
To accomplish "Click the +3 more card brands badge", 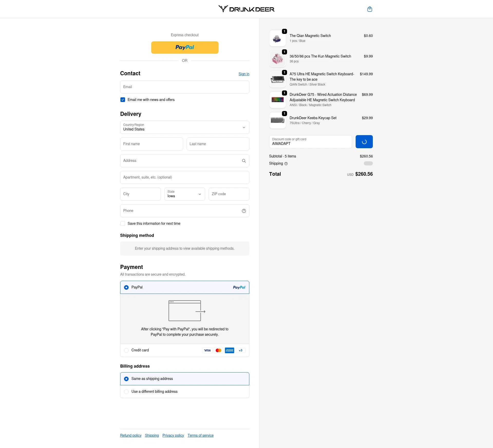I will pos(240,350).
